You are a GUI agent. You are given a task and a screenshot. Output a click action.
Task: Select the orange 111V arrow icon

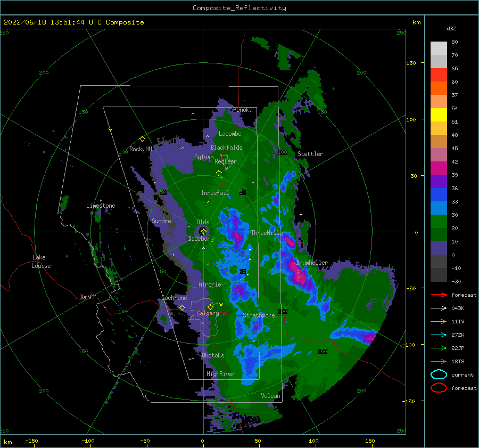[x=439, y=321]
